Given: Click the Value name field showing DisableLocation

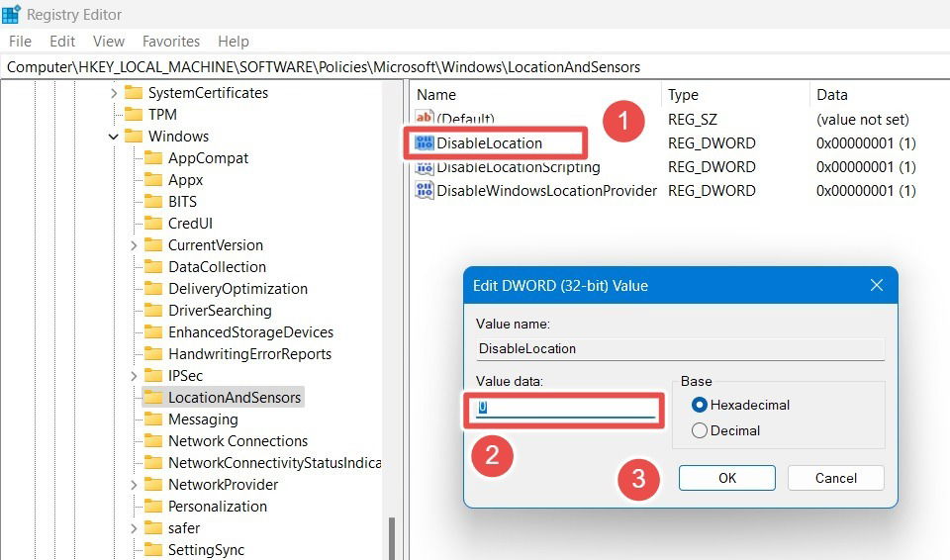Looking at the screenshot, I should (x=681, y=349).
